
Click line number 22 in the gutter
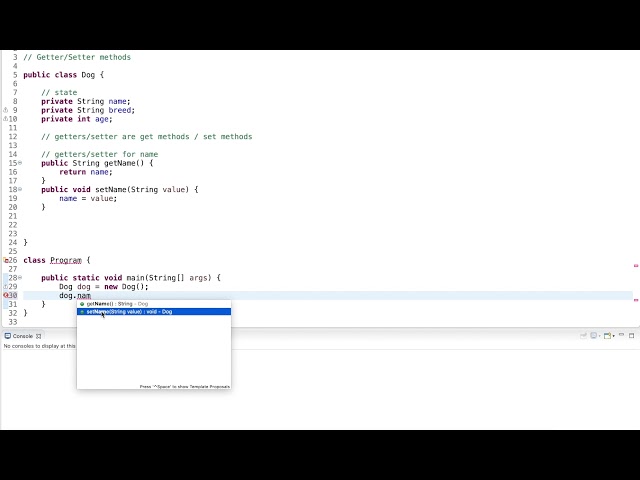13,225
